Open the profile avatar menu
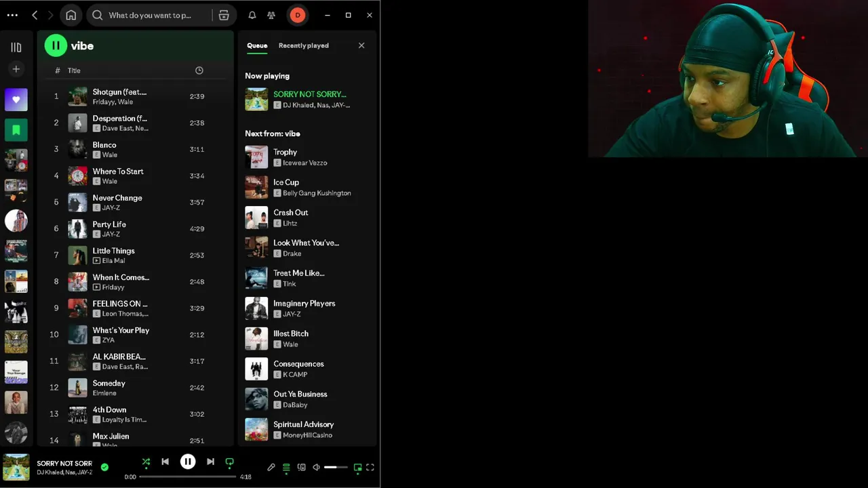868x488 pixels. coord(298,15)
